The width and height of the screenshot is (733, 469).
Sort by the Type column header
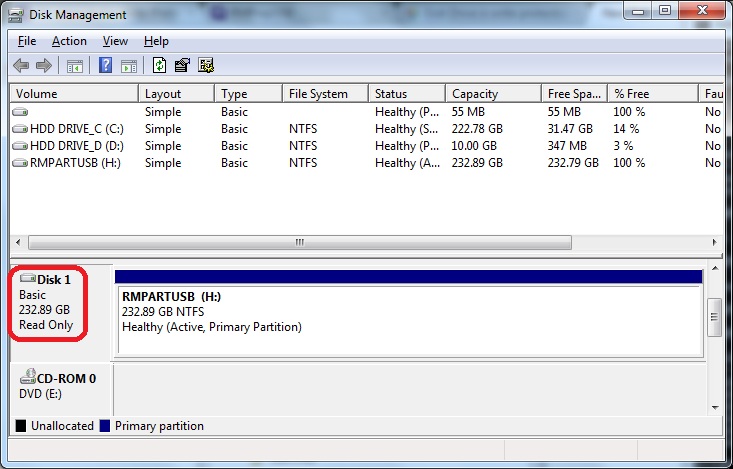point(249,94)
